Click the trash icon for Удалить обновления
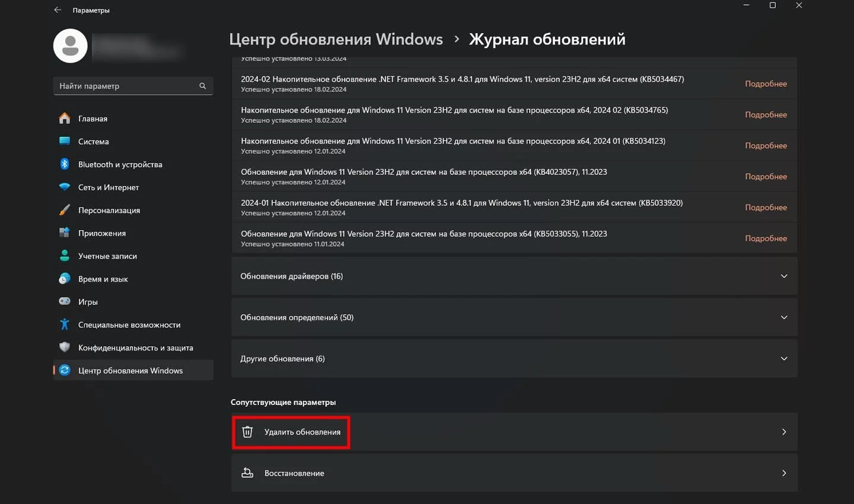This screenshot has width=854, height=504. [x=247, y=432]
